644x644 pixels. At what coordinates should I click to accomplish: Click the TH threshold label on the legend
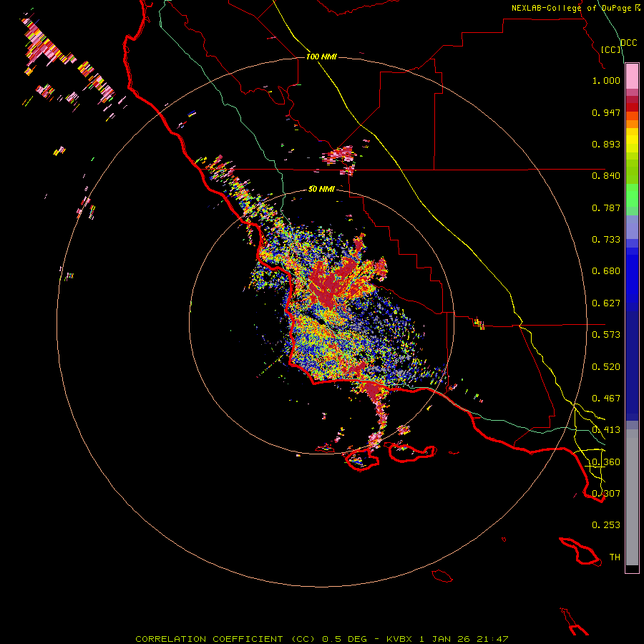pyautogui.click(x=615, y=557)
